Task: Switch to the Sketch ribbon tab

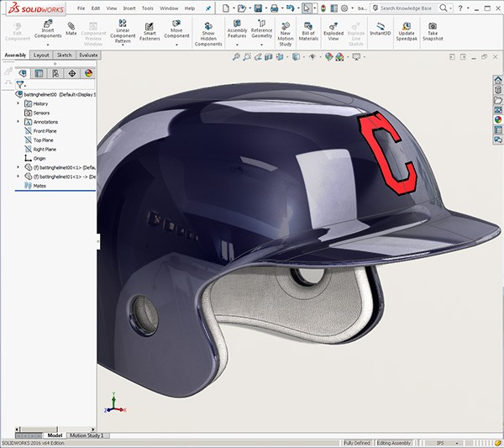Action: point(65,55)
